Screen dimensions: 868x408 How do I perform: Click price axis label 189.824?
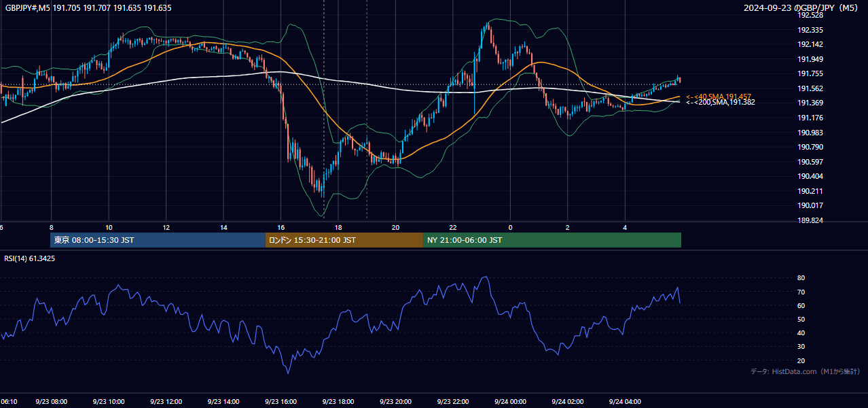[810, 220]
